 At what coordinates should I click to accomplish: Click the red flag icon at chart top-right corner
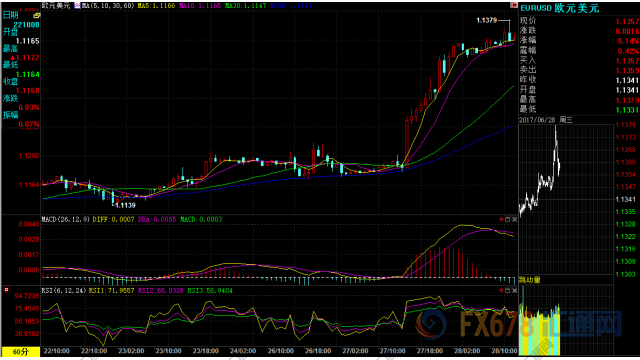tap(514, 5)
